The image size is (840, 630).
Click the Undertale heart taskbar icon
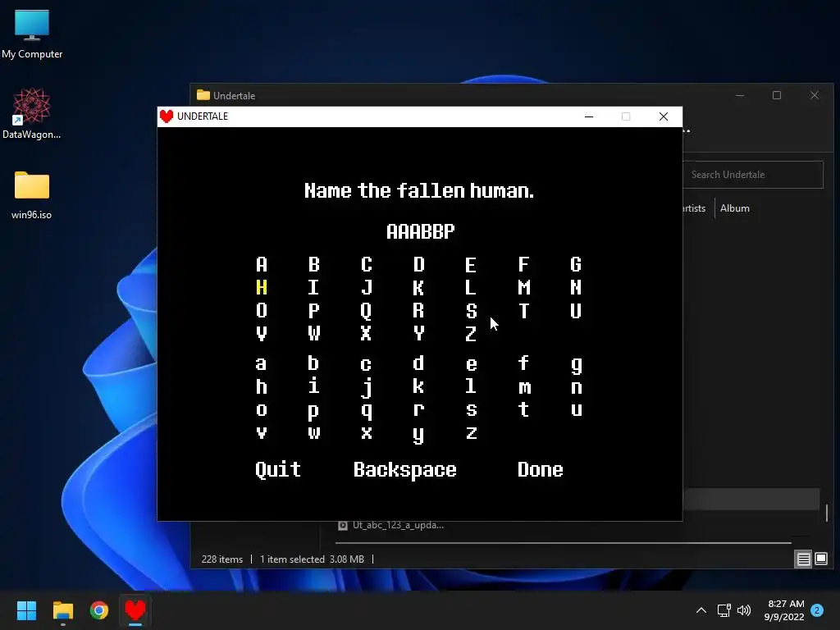click(135, 610)
